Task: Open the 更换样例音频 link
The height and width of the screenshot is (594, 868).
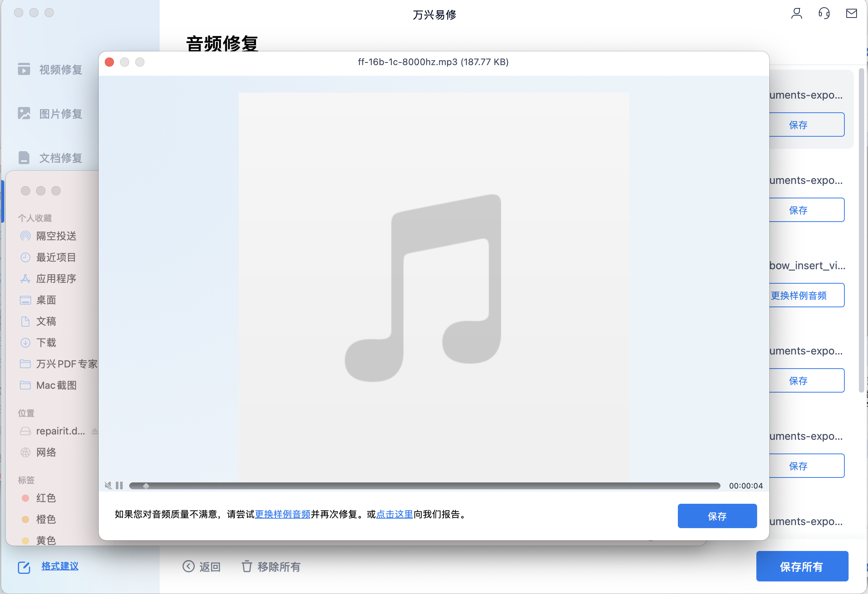Action: tap(282, 514)
